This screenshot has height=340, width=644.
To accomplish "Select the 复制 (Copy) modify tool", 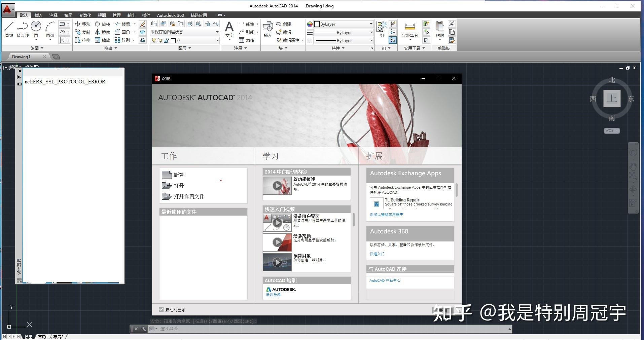I will [x=82, y=32].
